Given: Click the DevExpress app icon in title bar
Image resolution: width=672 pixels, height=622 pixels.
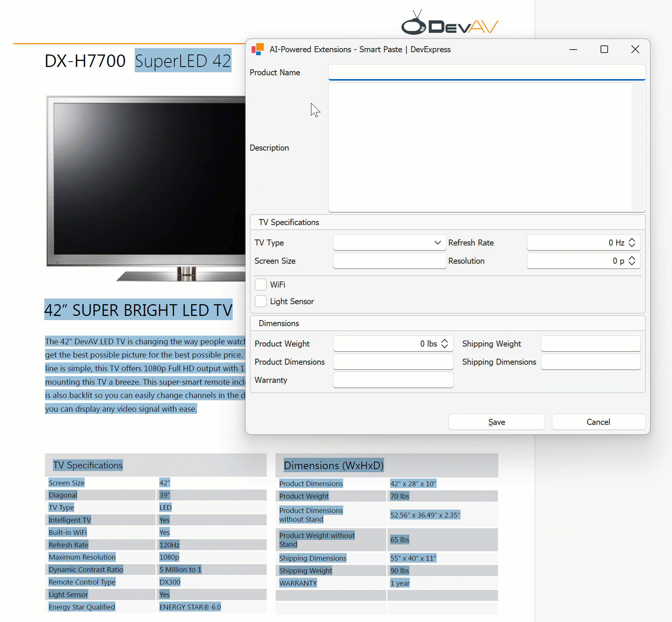Looking at the screenshot, I should point(258,49).
